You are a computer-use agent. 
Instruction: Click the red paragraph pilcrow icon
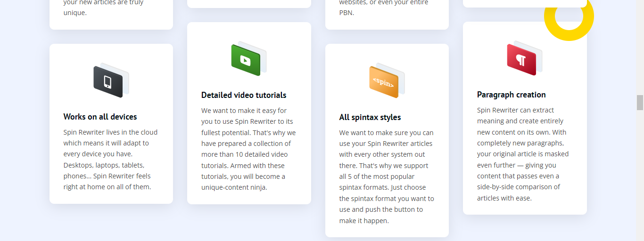pyautogui.click(x=525, y=58)
